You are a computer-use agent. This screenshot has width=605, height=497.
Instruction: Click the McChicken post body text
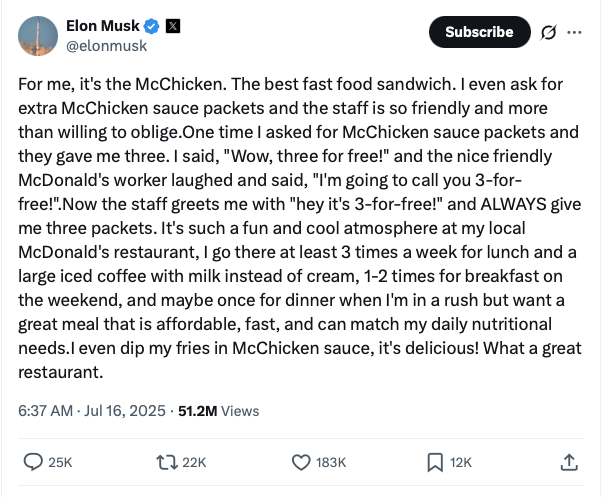[300, 228]
